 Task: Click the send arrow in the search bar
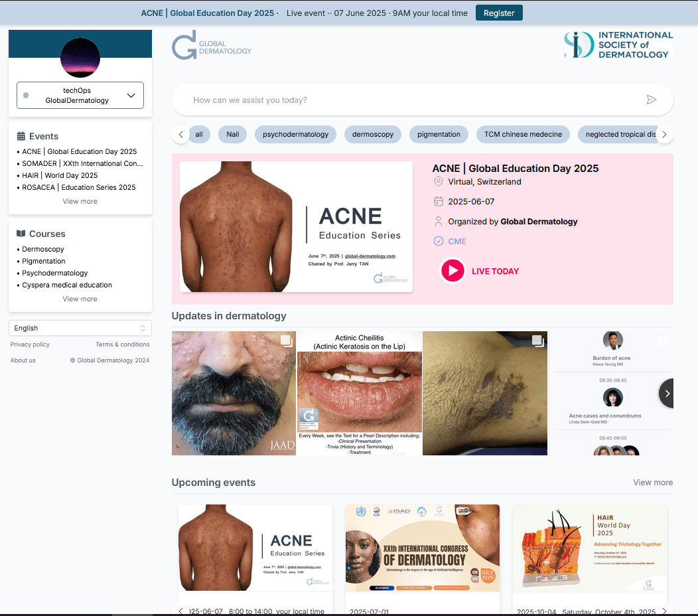pyautogui.click(x=652, y=100)
